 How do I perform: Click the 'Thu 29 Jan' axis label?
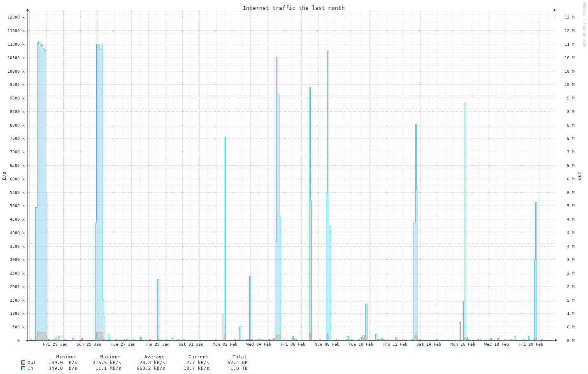[157, 344]
